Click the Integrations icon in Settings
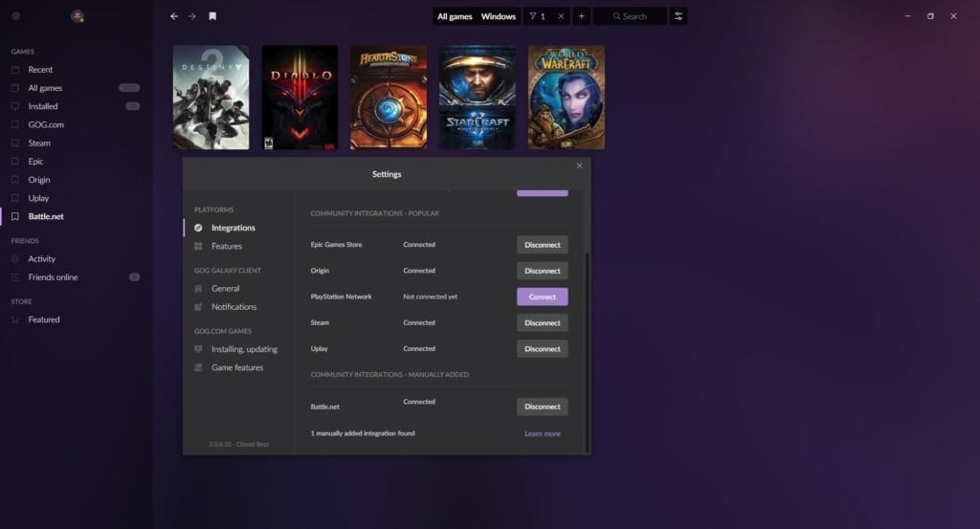This screenshot has width=980, height=529. pyautogui.click(x=198, y=228)
